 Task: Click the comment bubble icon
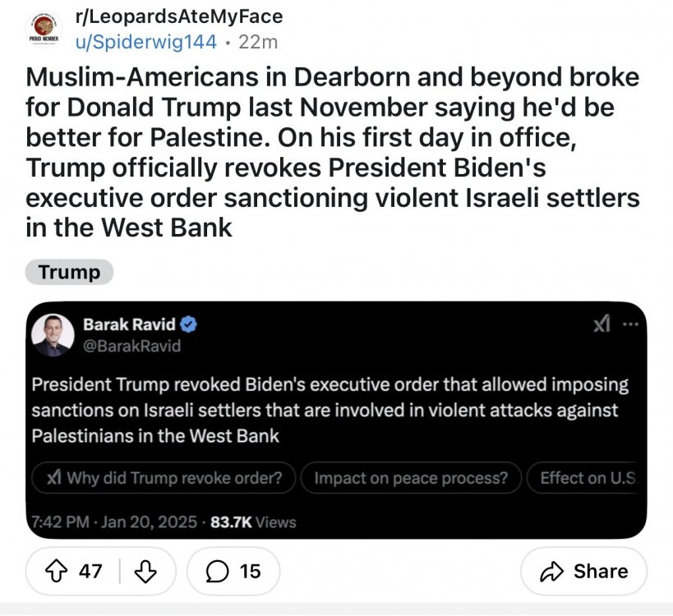coord(219,571)
